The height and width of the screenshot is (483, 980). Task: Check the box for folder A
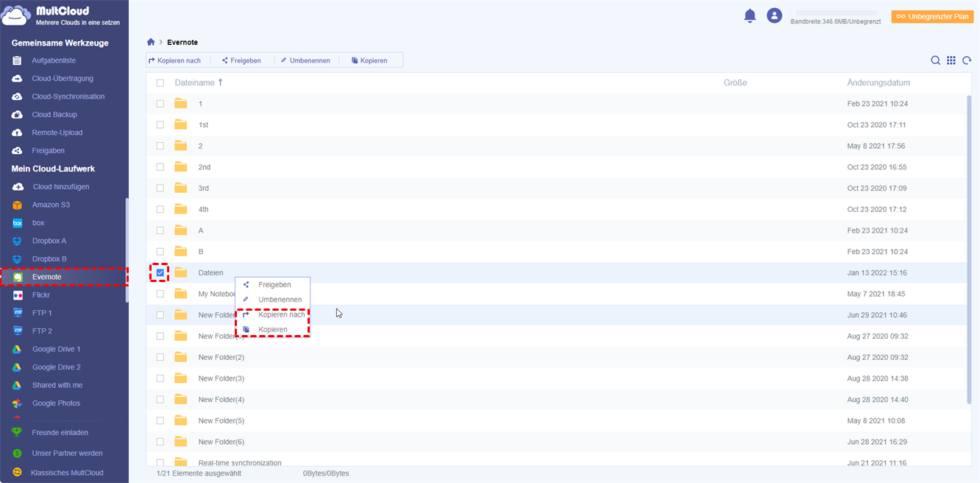click(160, 230)
